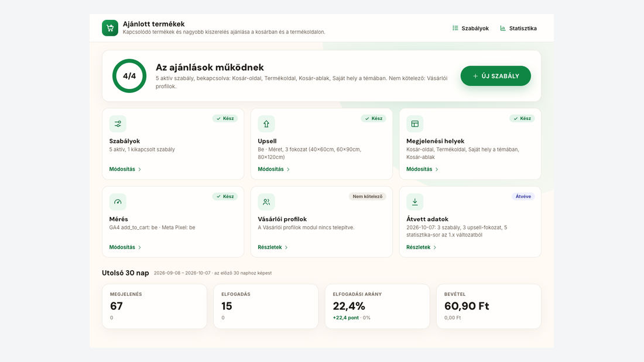Click download icon on Átvett adatok card

(x=415, y=202)
